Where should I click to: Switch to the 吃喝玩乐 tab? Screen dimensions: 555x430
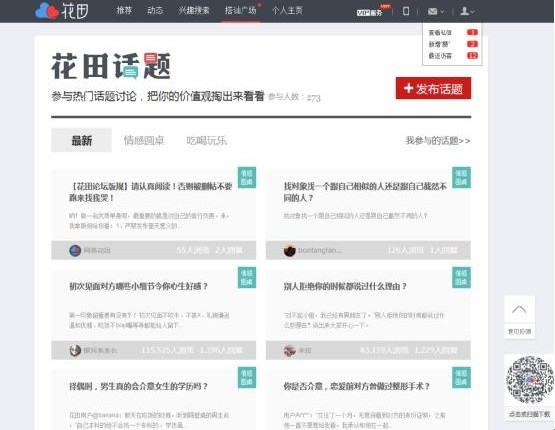206,140
